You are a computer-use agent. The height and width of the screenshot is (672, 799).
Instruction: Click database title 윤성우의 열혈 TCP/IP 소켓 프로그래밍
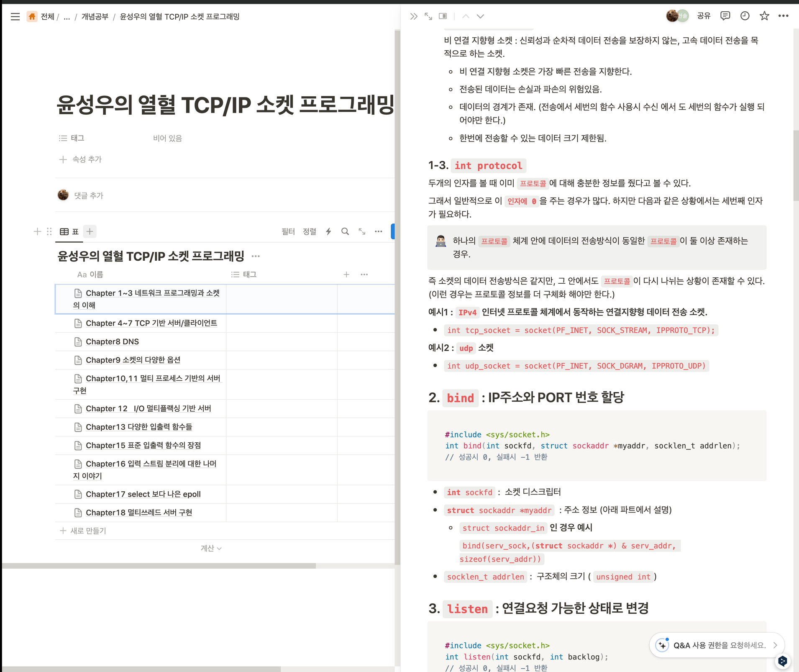(x=151, y=256)
